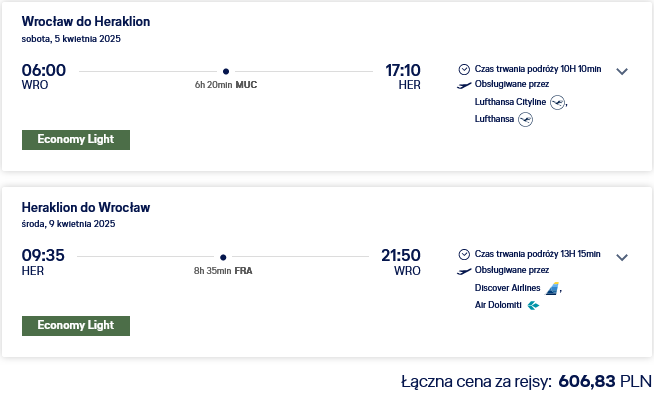The image size is (654, 396).
Task: Click the 606,83 PLN total price
Action: (605, 381)
